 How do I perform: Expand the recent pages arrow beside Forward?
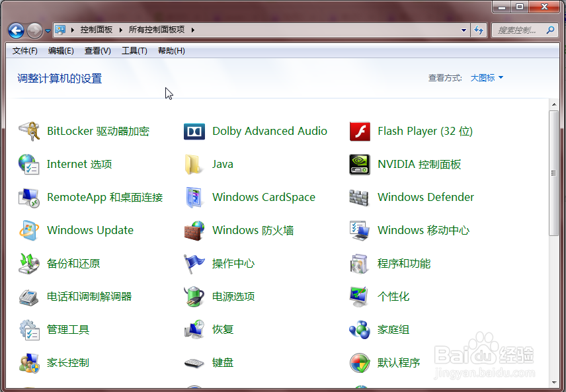(48, 30)
